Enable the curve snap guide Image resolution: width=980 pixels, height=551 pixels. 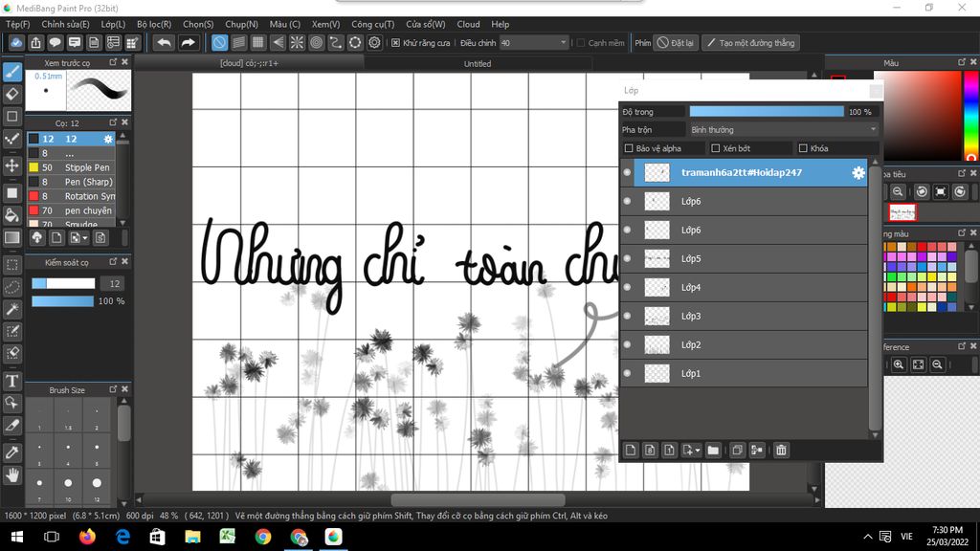click(336, 42)
